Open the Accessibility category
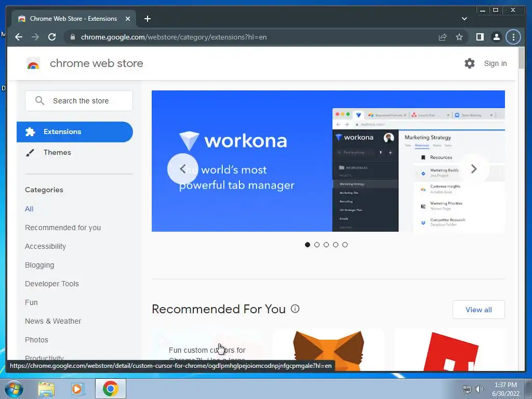 [x=46, y=246]
